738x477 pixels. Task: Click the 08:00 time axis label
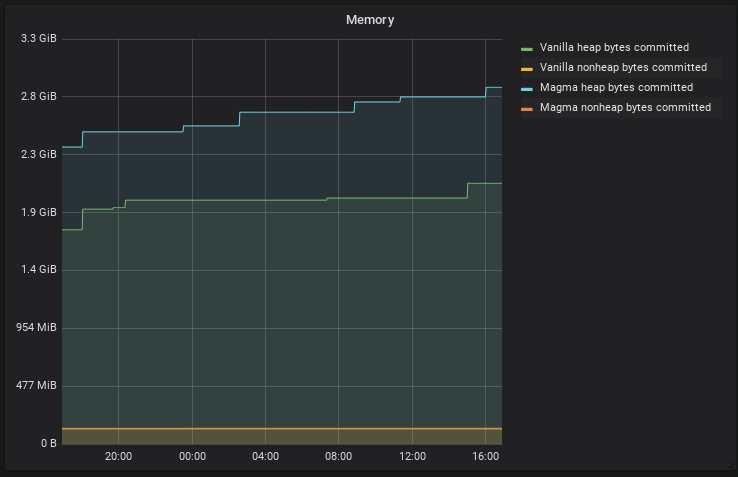338,456
